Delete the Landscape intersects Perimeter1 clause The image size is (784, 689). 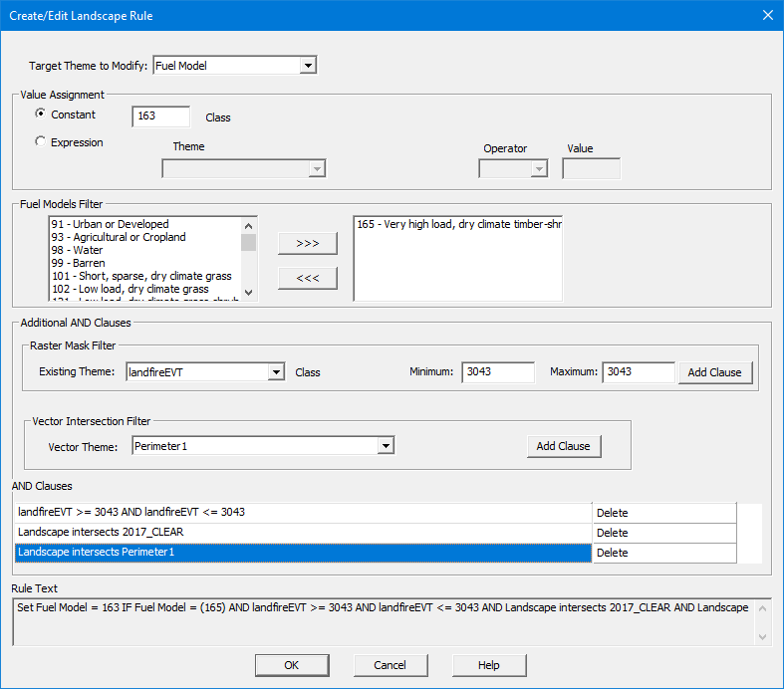664,554
